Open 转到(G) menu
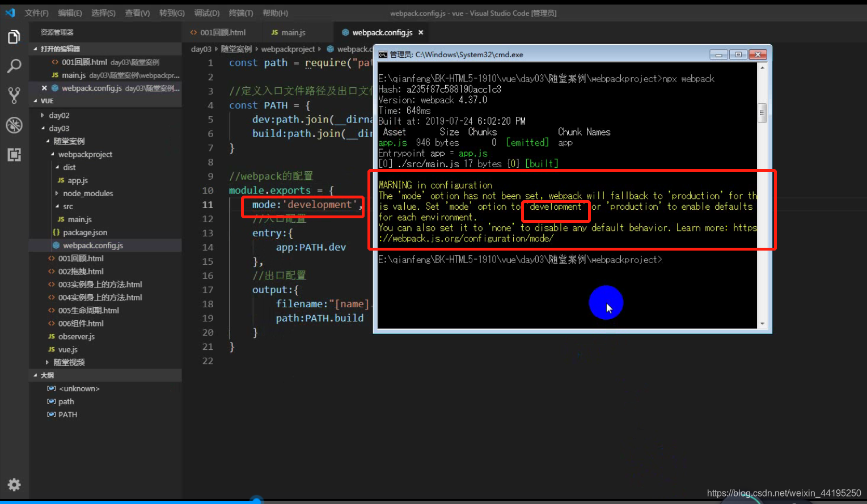This screenshot has height=504, width=867. point(172,13)
